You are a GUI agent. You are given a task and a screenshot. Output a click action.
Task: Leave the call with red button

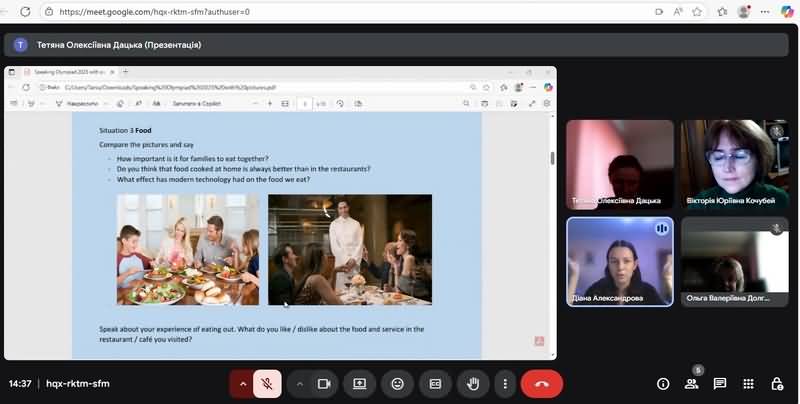(x=542, y=383)
